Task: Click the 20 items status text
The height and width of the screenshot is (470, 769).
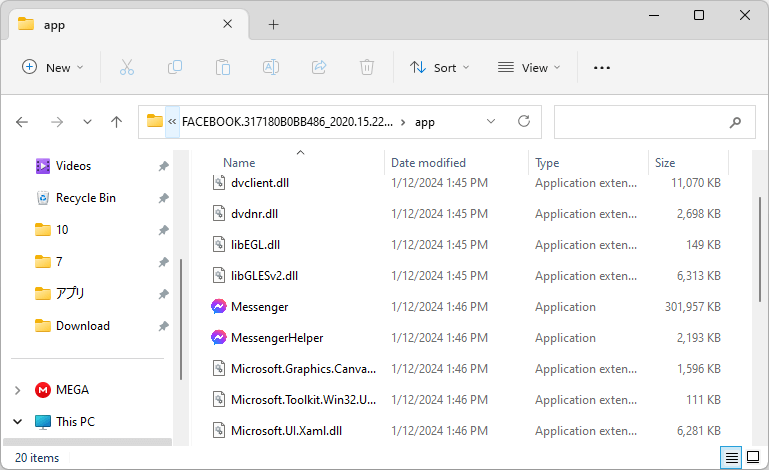Action: pyautogui.click(x=37, y=458)
